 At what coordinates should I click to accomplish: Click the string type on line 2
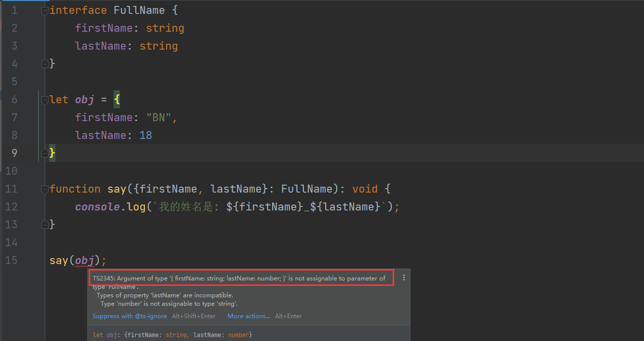(165, 28)
